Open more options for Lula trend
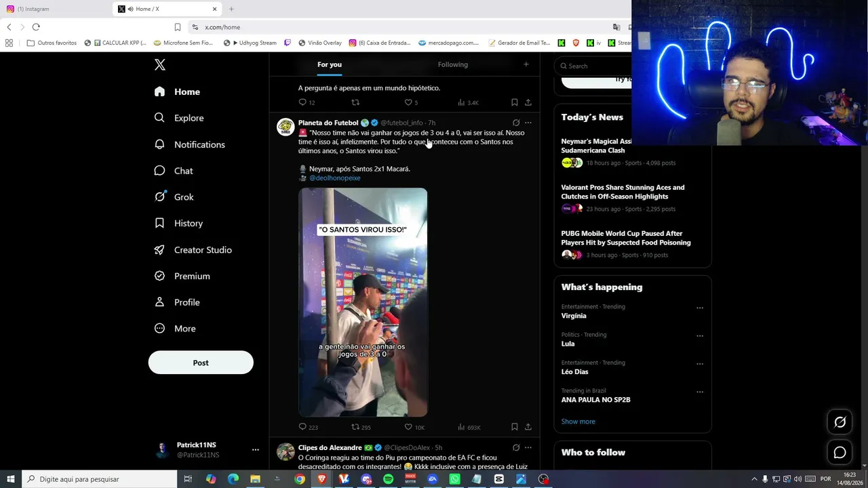 tap(700, 335)
